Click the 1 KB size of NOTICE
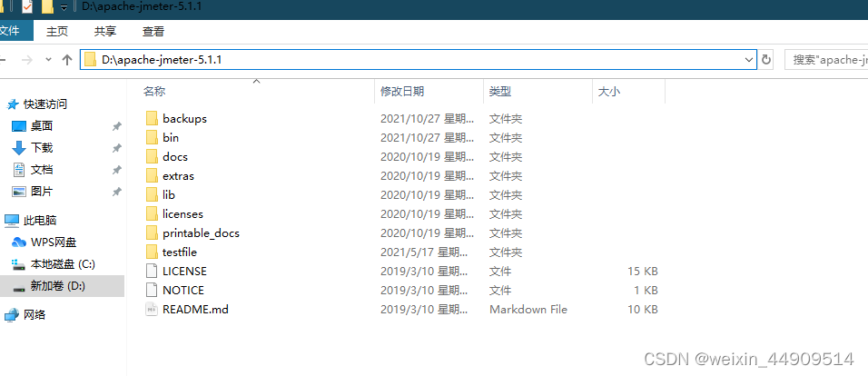 646,290
